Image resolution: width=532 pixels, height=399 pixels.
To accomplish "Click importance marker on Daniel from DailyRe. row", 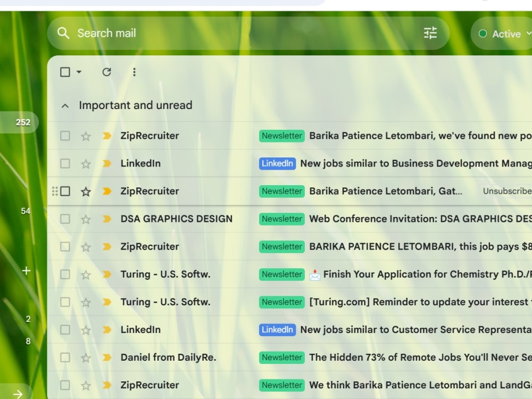I will click(107, 358).
